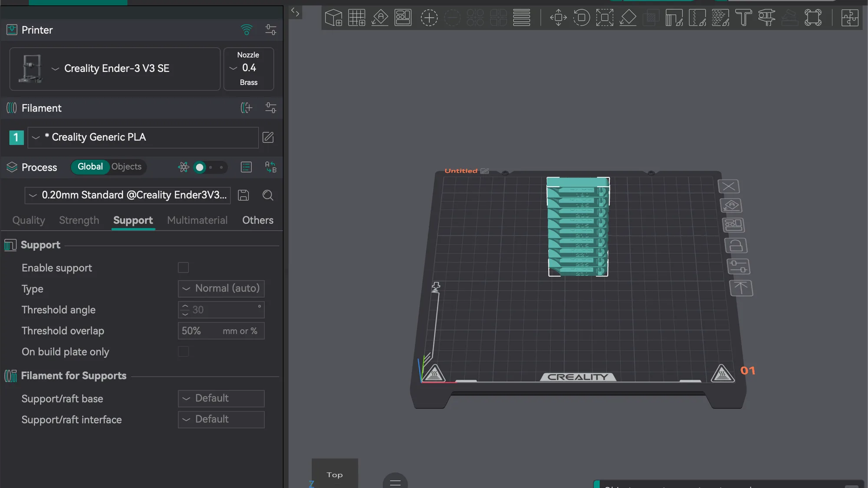Open the Creality Generic PLA filament dropdown
This screenshot has width=868, height=488.
[x=143, y=138]
